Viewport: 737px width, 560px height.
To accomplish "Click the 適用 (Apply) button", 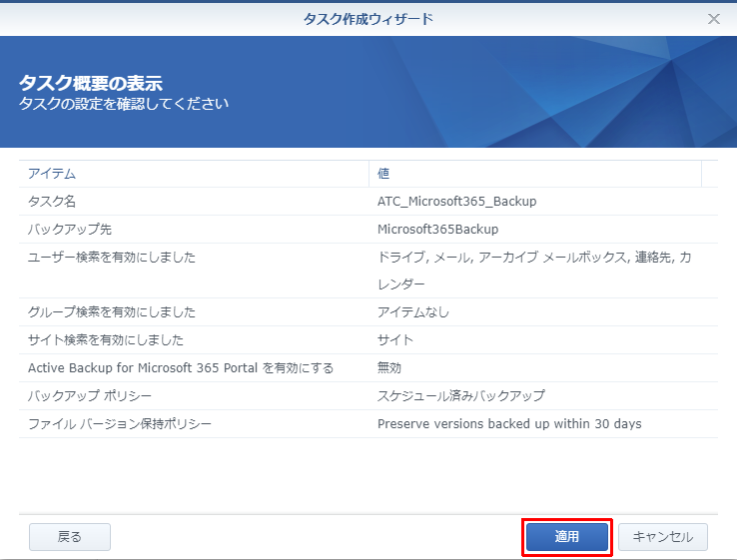I will pos(566,536).
